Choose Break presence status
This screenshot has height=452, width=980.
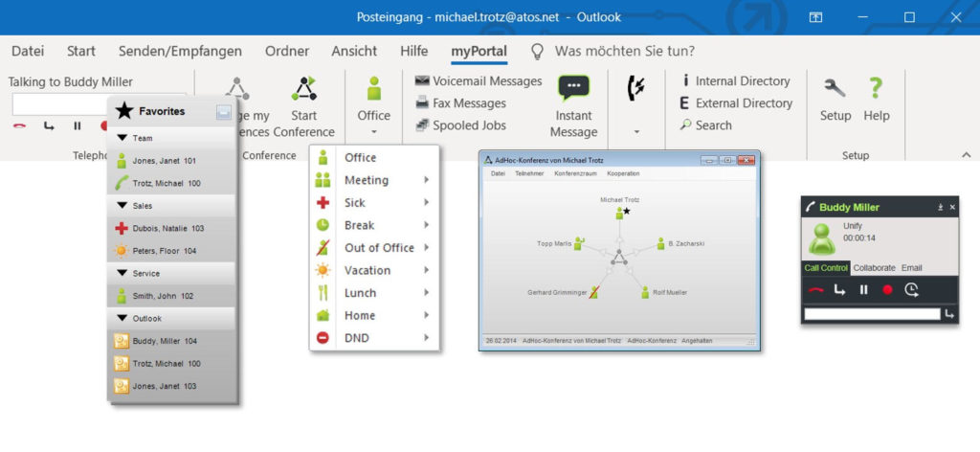pyautogui.click(x=374, y=225)
